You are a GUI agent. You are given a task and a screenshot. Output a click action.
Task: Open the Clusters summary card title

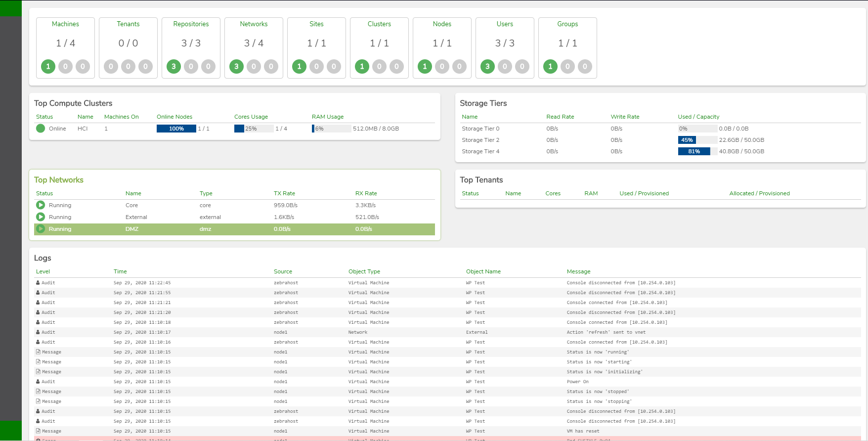click(379, 24)
